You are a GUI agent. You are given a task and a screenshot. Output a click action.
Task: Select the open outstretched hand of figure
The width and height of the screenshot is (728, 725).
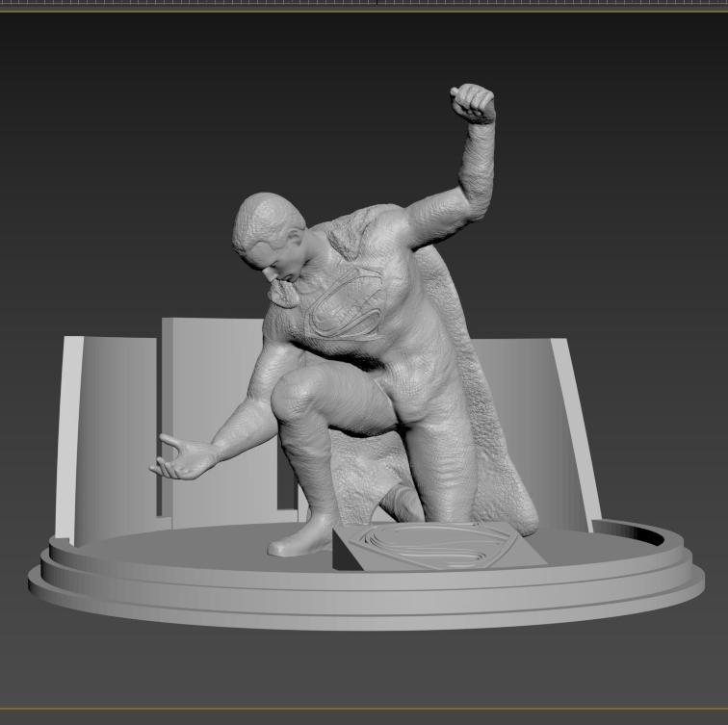(x=182, y=456)
